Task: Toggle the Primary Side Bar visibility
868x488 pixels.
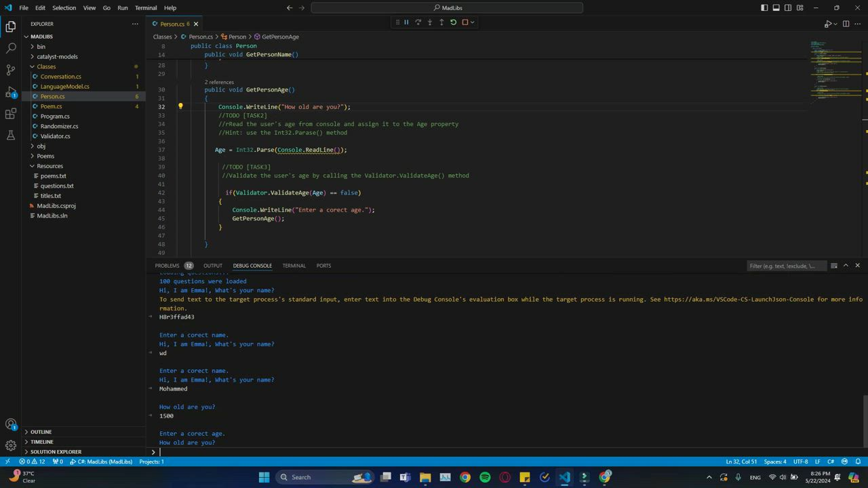Action: pyautogui.click(x=764, y=8)
